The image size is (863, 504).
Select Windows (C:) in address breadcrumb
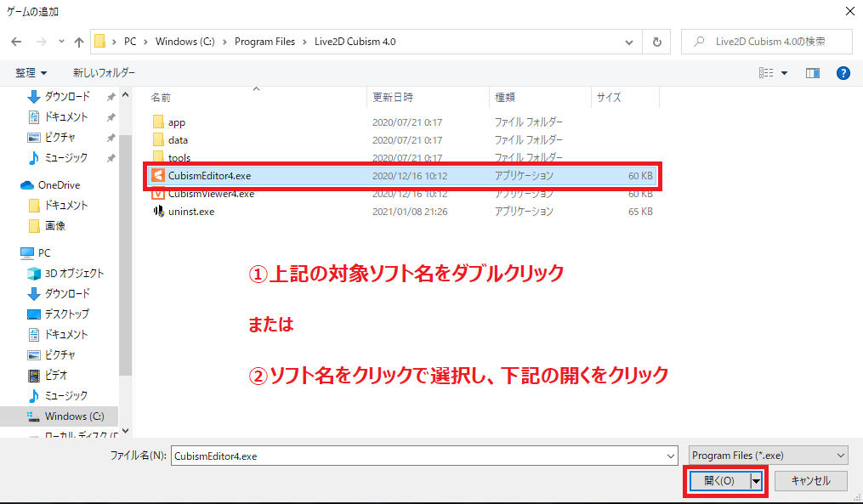(185, 42)
